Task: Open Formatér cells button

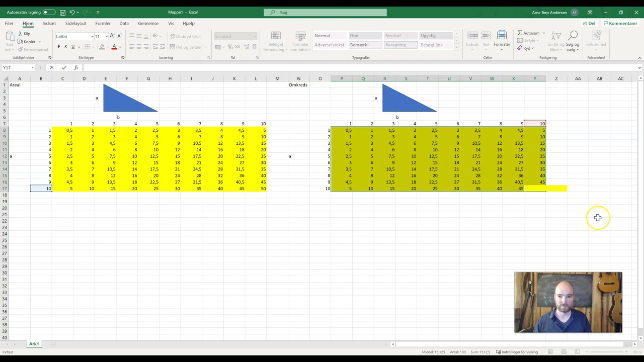Action: (x=502, y=39)
